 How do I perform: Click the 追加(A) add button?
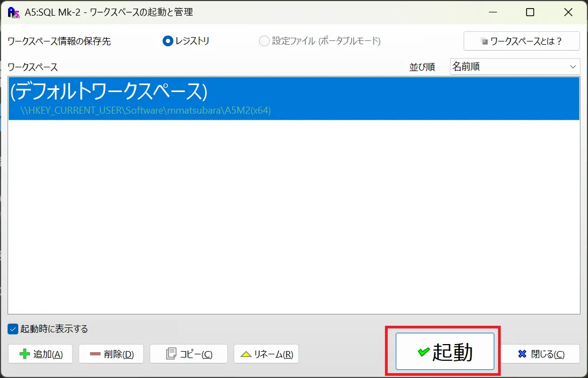(40, 354)
